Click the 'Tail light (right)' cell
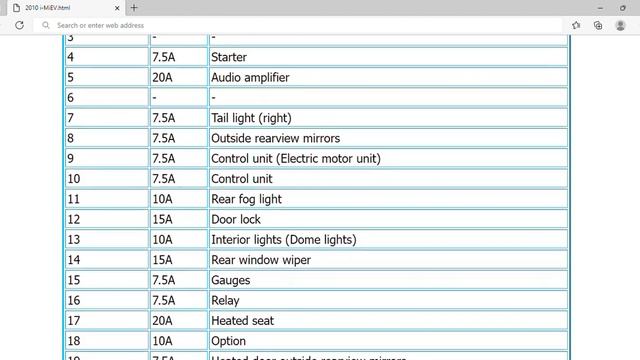This screenshot has width=640, height=360. [388, 118]
